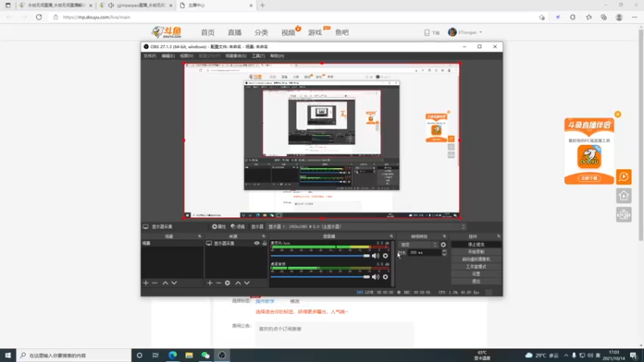Viewport: 644px width, 362px height.
Task: Open the user account dropdown on Douyu
Action: tap(466, 32)
